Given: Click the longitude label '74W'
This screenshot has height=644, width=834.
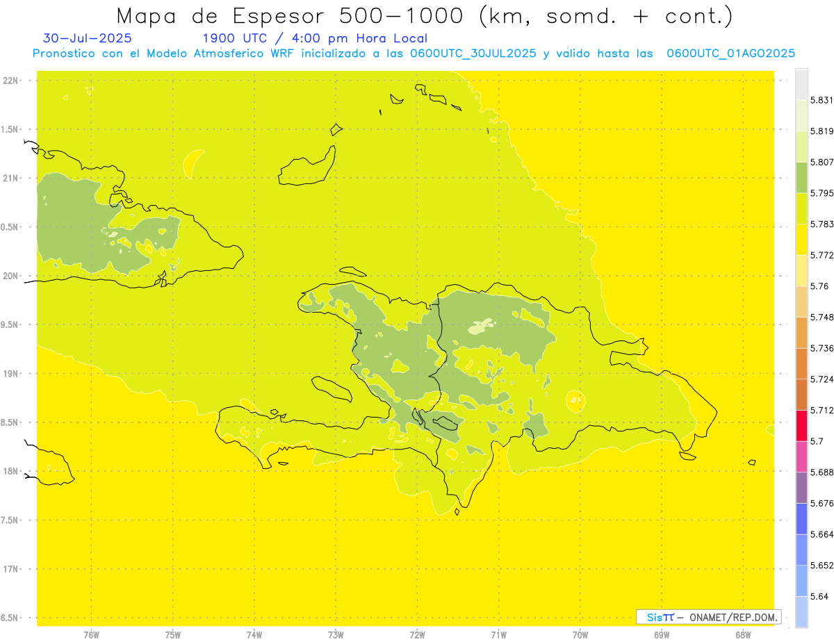Looking at the screenshot, I should 254,634.
